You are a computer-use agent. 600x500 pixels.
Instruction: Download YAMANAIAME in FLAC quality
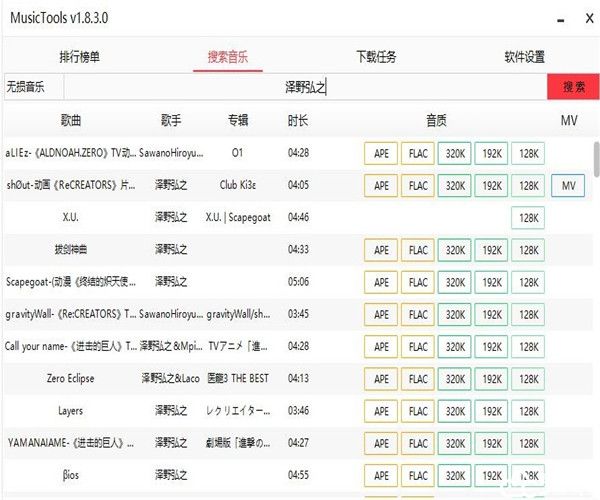click(418, 443)
